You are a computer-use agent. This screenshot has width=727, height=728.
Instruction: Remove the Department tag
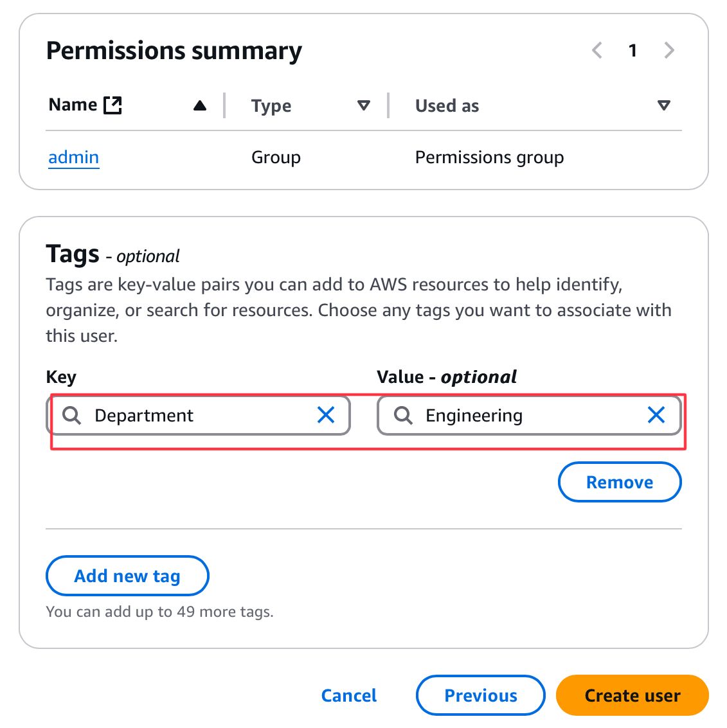(619, 482)
